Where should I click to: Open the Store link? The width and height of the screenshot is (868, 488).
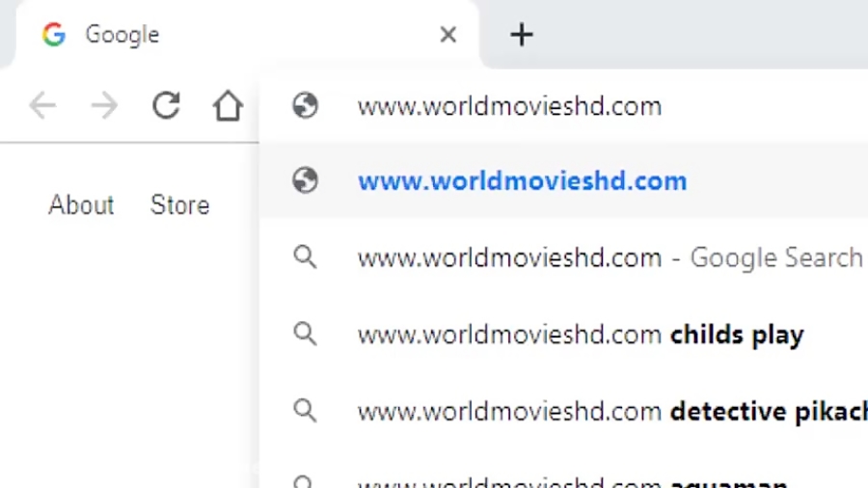coord(179,204)
